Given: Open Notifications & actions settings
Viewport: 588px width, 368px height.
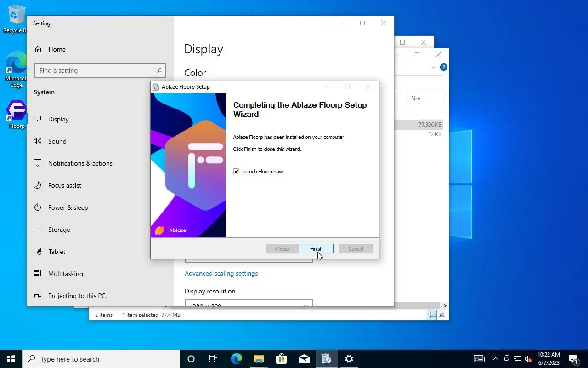Looking at the screenshot, I should tap(100, 163).
